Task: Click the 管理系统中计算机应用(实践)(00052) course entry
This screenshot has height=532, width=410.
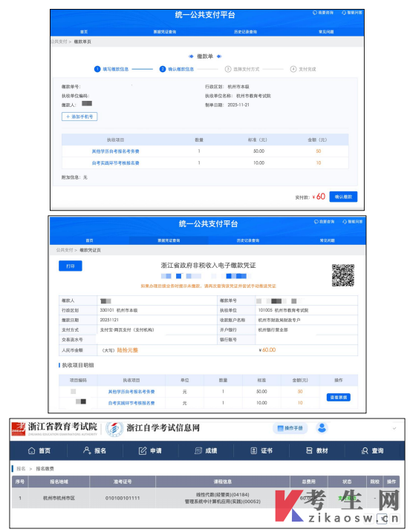Action: pyautogui.click(x=223, y=502)
